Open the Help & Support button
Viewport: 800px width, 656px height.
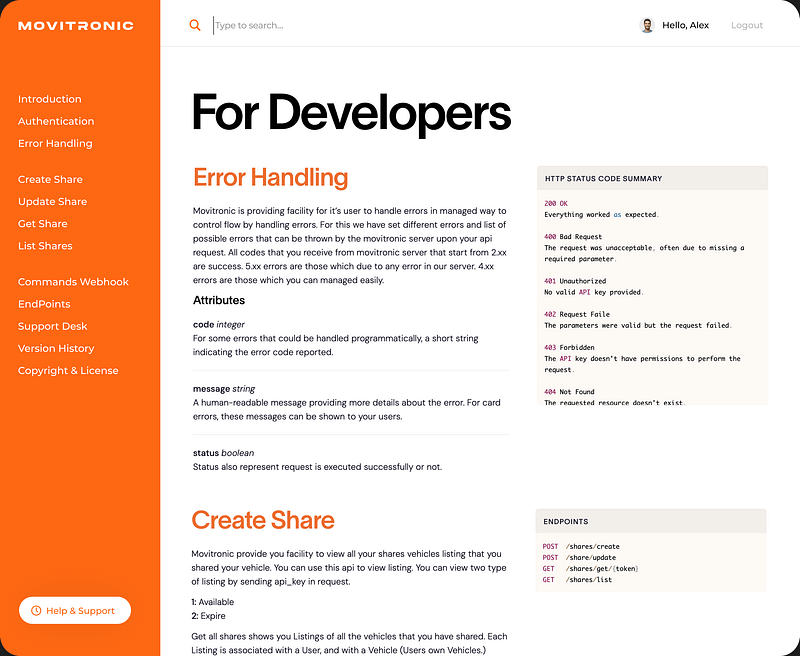click(x=75, y=610)
